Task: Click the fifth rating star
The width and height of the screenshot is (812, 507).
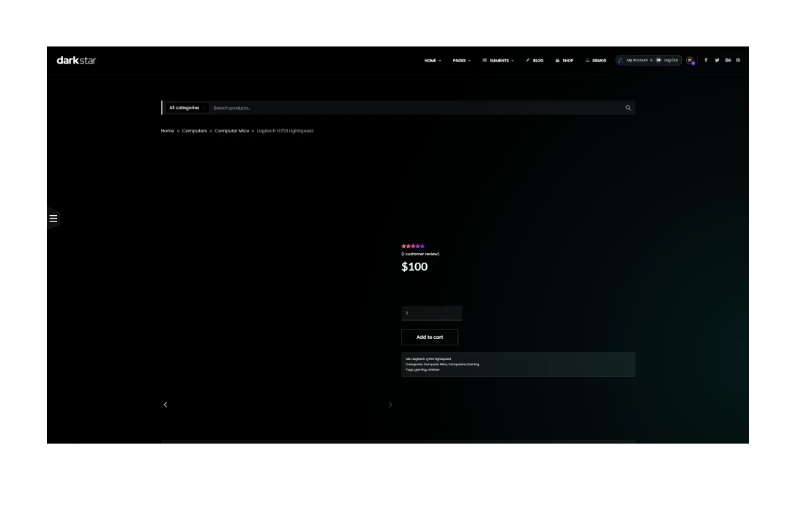Action: click(x=422, y=247)
